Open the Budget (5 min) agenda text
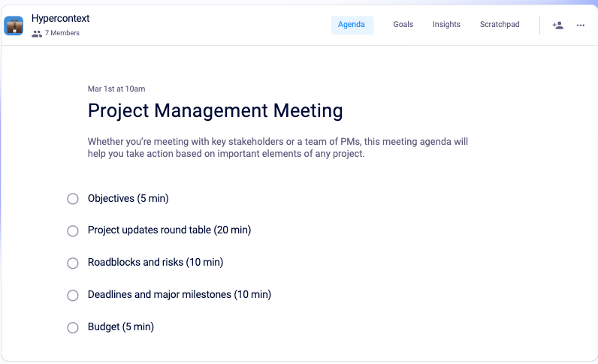 (x=120, y=327)
